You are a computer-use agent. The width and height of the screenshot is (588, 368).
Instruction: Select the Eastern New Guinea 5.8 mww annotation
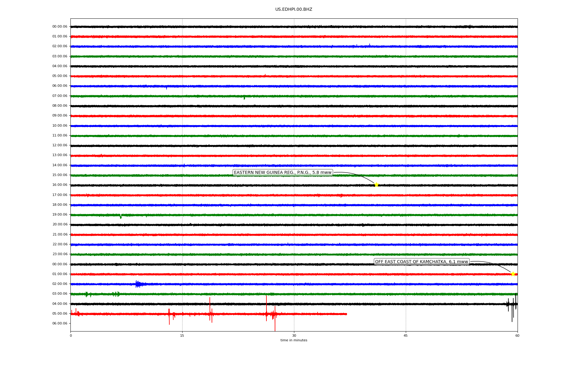[x=283, y=173]
